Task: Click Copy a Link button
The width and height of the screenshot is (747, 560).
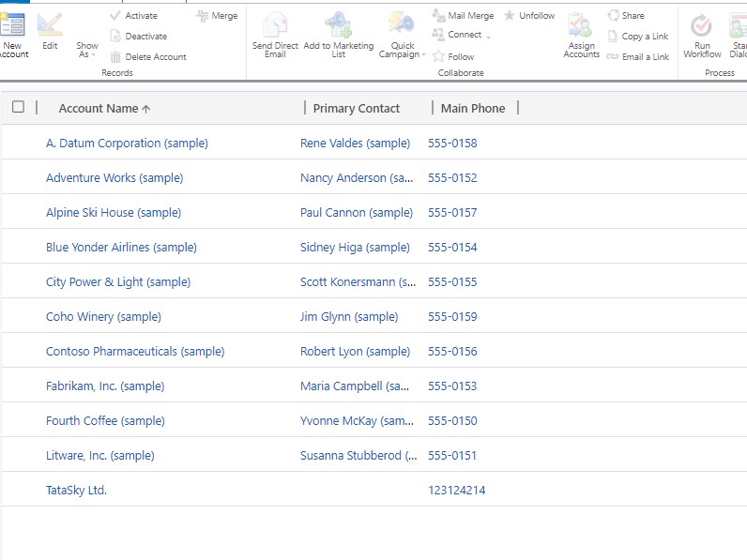Action: (638, 37)
